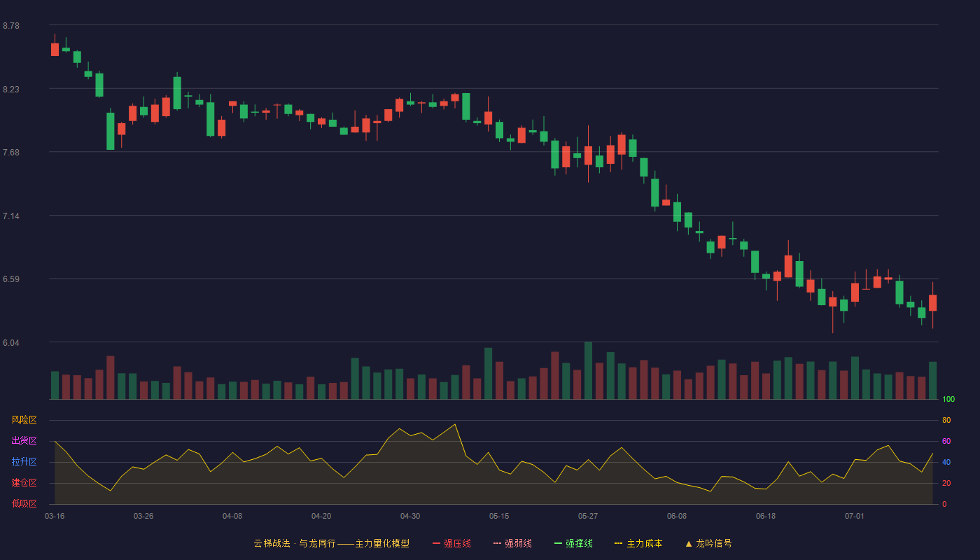This screenshot has height=560, width=980.
Task: Click the 03-16 date axis label
Action: point(55,516)
